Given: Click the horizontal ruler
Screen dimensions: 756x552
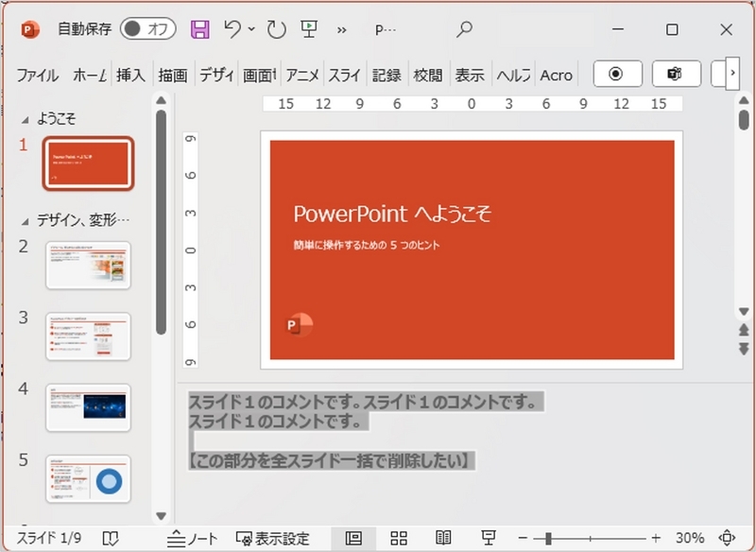Looking at the screenshot, I should pyautogui.click(x=472, y=104).
